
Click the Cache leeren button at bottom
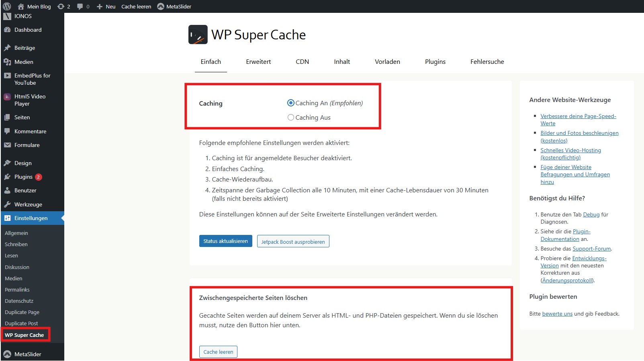[x=218, y=352]
